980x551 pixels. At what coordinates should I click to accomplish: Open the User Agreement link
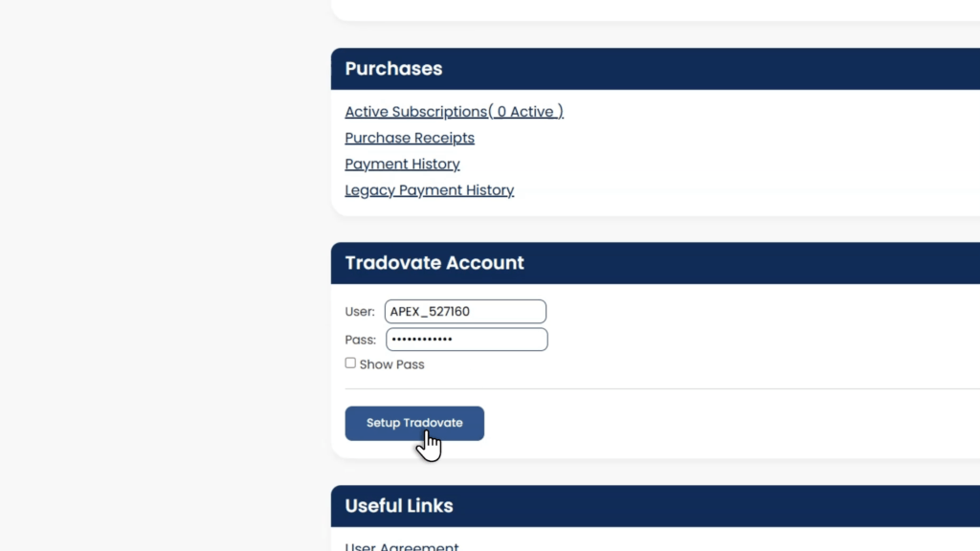tap(401, 547)
